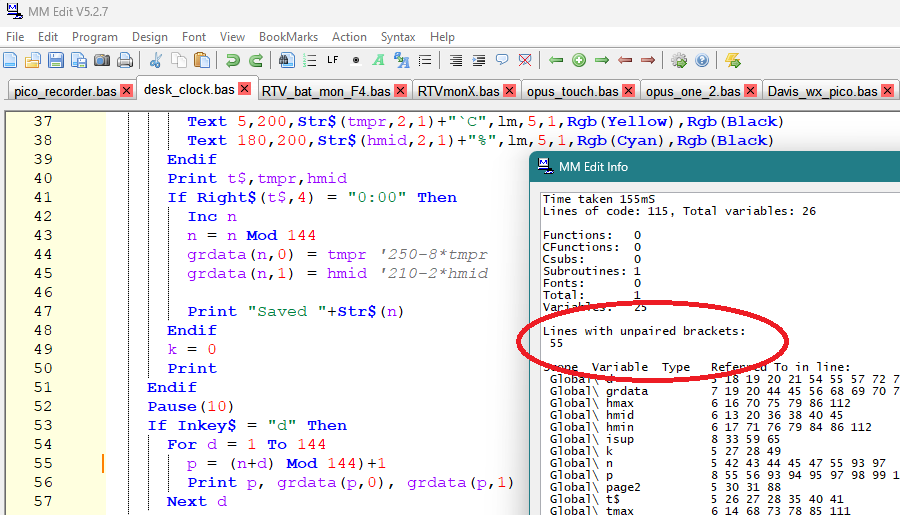Image resolution: width=900 pixels, height=515 pixels.
Task: Close the RTV_bat_mon_F4.bas tab
Action: (x=401, y=91)
